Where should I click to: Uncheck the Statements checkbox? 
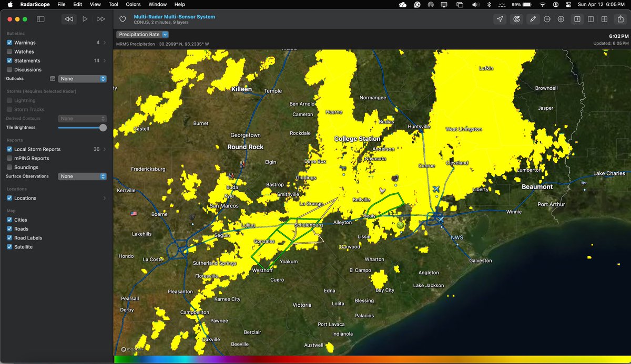pyautogui.click(x=9, y=60)
